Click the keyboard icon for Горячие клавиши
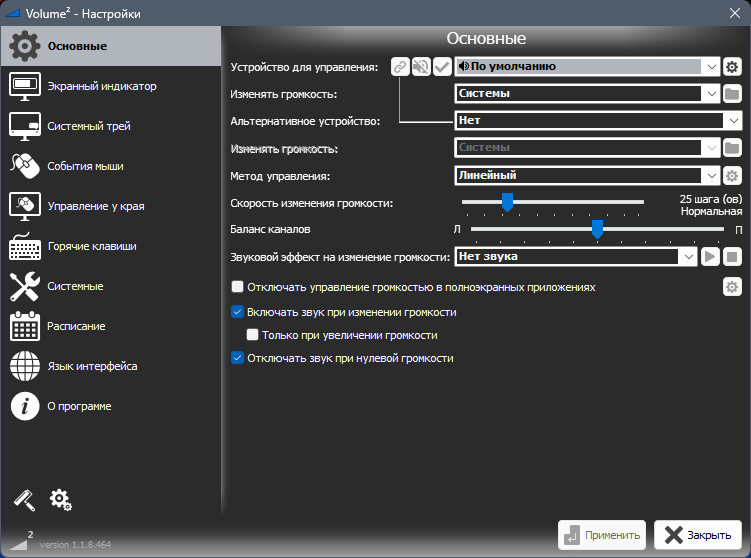Image resolution: width=751 pixels, height=558 pixels. 25,246
